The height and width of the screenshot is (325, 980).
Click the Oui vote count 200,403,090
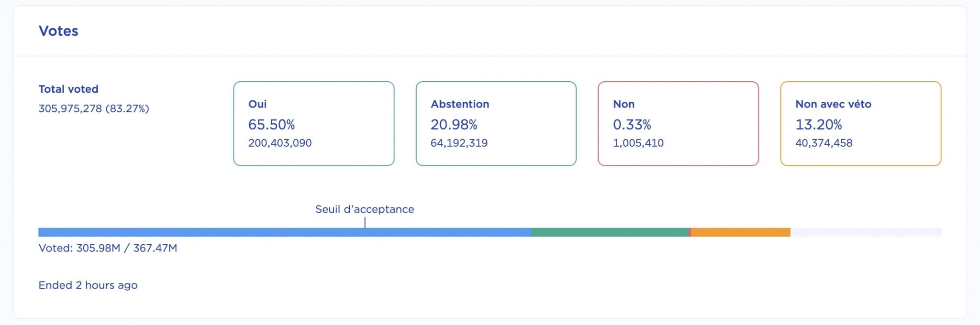279,142
